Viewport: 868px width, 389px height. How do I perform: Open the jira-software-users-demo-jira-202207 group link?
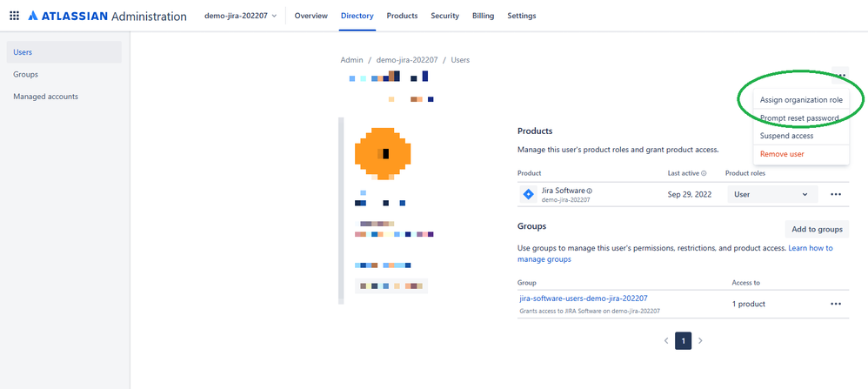584,298
